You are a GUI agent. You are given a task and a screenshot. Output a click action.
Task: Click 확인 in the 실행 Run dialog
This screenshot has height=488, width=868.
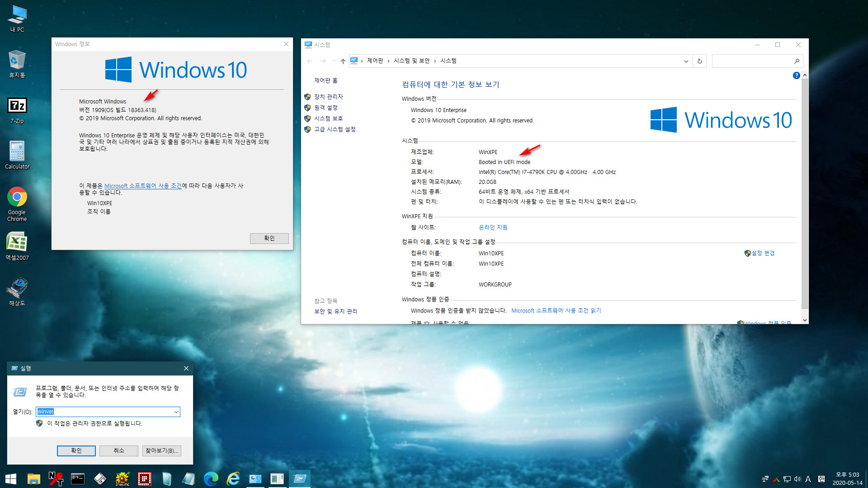click(x=76, y=450)
